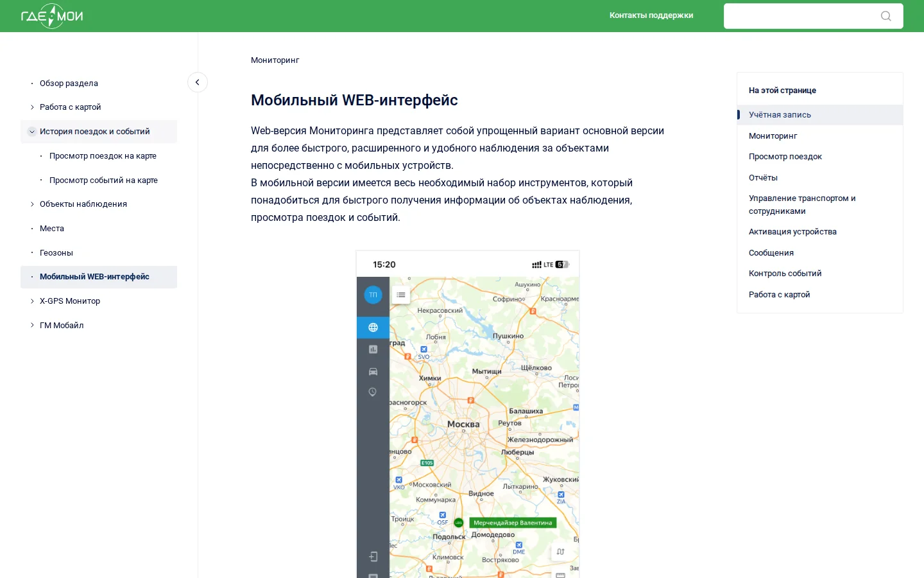Jump to Отчёты section
This screenshot has height=578, width=924.
(x=763, y=178)
